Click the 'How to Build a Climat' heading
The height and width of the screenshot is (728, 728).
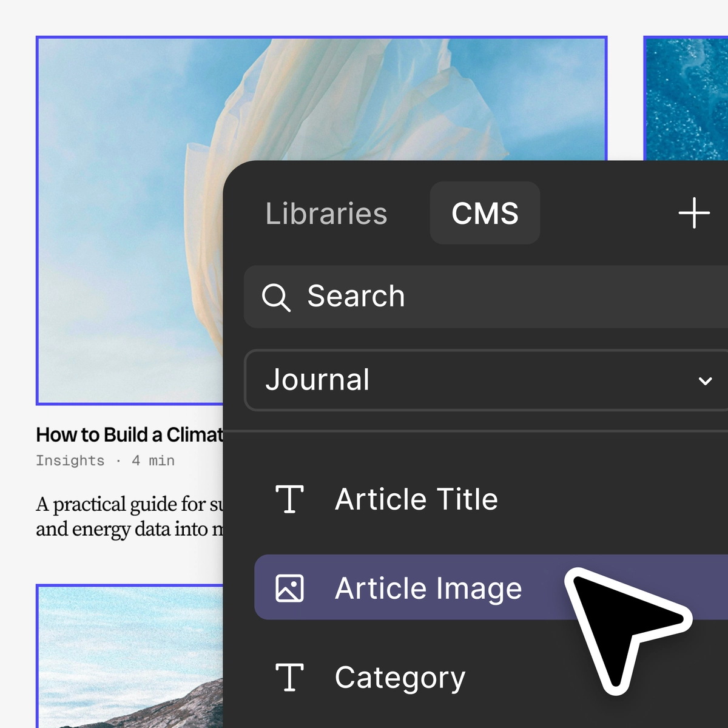[x=130, y=434]
